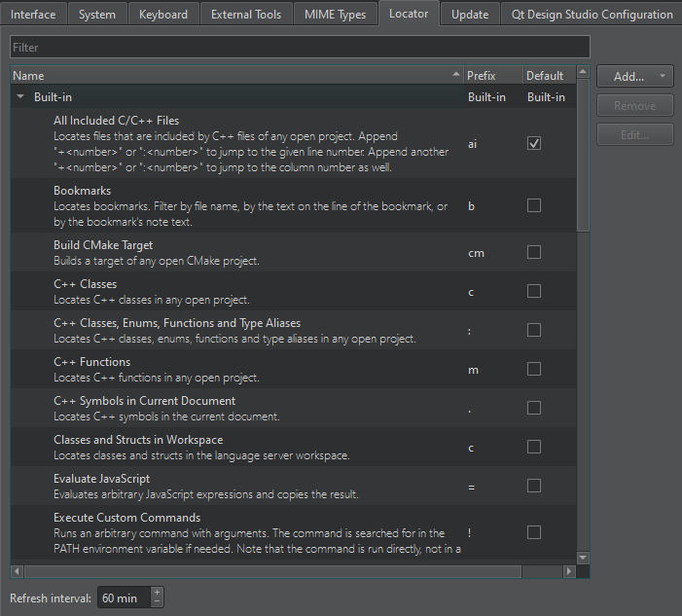Click the Filter search field
Screen dimensions: 682x616
[x=300, y=47]
